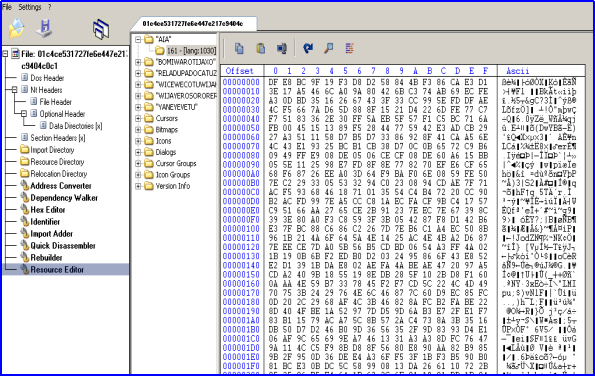Click the Paste clipboard icon in hex toolbar

(260, 49)
